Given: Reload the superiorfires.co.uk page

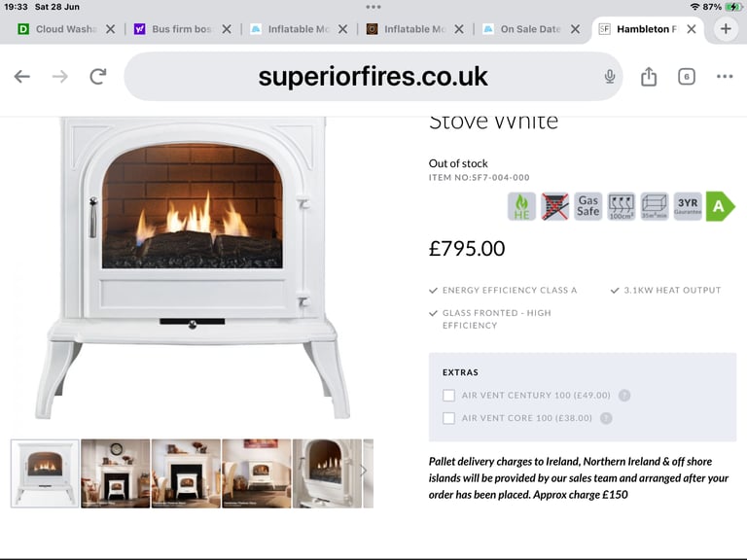Looking at the screenshot, I should point(98,76).
